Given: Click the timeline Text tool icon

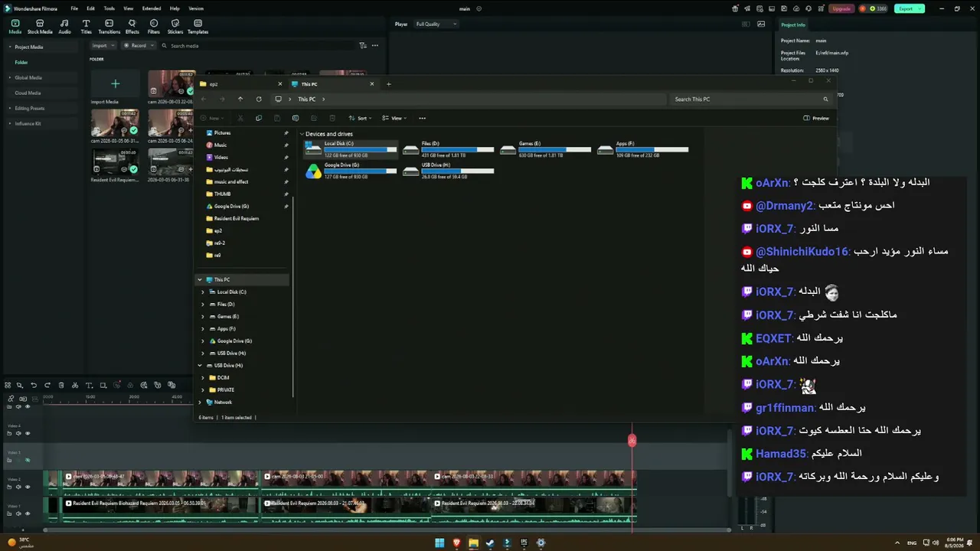Looking at the screenshot, I should click(x=89, y=385).
